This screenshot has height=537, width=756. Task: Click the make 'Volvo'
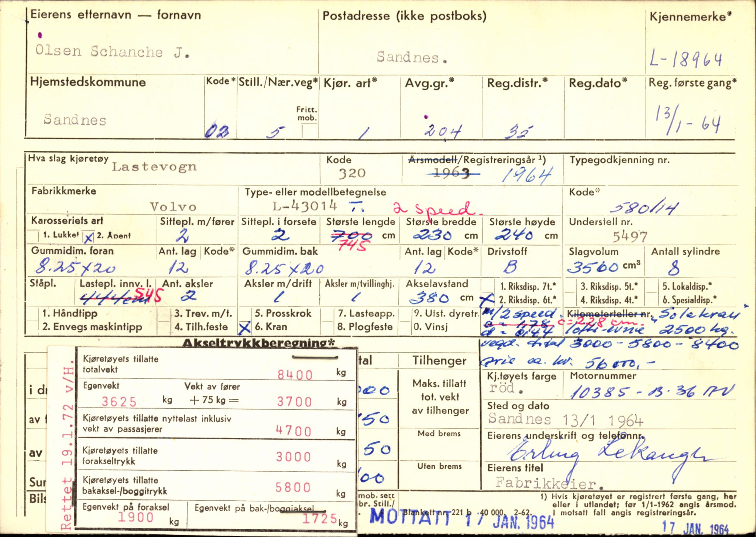point(173,207)
